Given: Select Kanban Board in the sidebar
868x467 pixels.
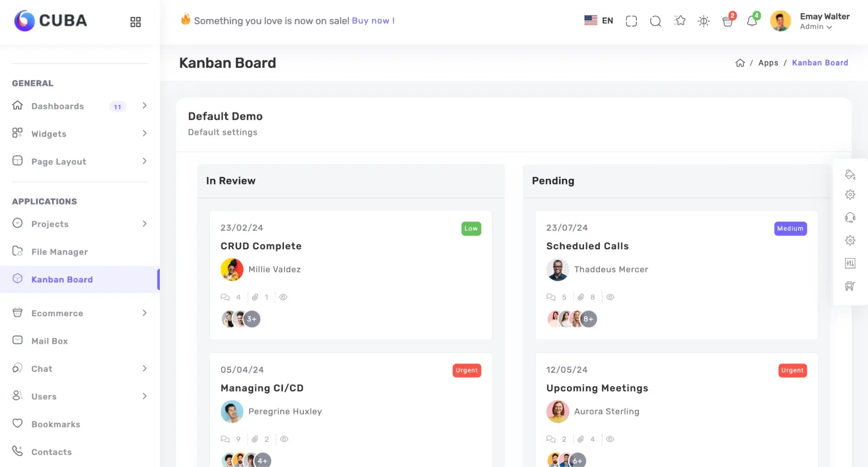Looking at the screenshot, I should click(x=80, y=279).
